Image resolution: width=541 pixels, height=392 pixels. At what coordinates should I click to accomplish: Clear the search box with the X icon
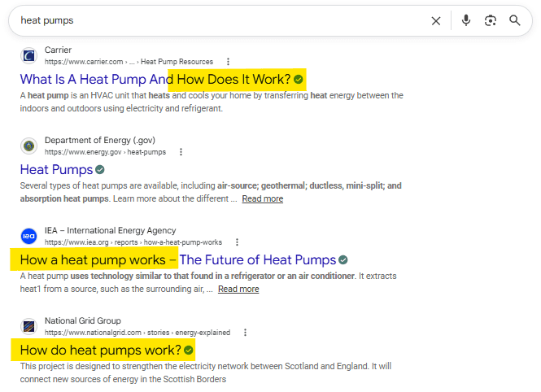[x=436, y=21]
